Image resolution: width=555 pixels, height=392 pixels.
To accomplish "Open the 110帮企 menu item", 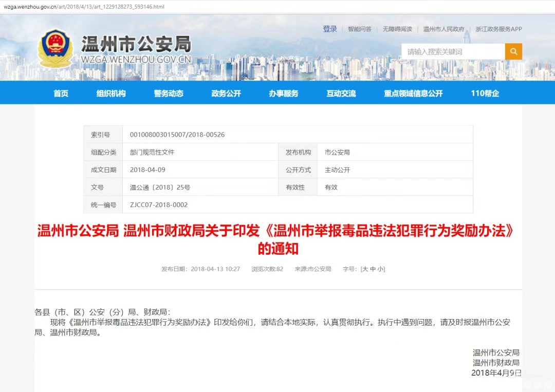I will pyautogui.click(x=485, y=94).
